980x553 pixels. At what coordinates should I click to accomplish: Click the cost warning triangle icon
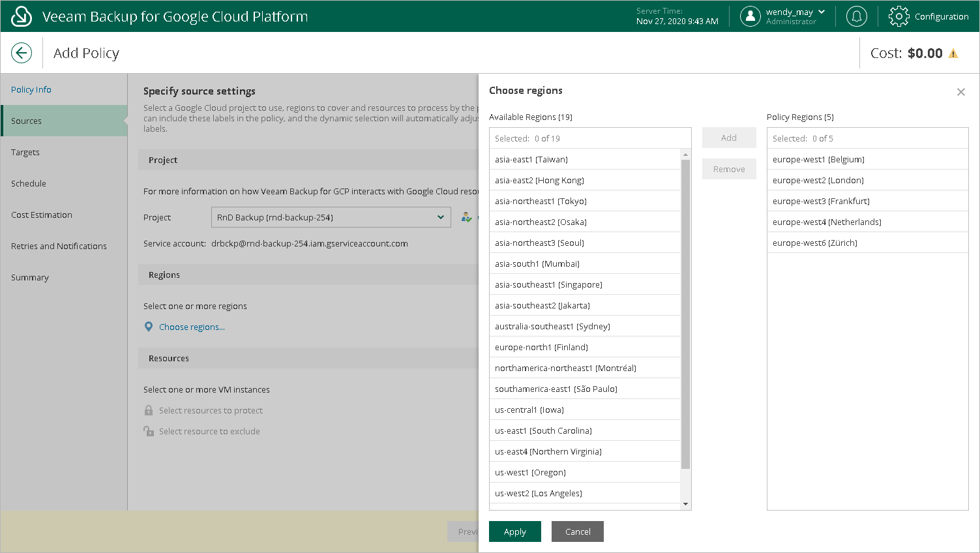[x=953, y=53]
